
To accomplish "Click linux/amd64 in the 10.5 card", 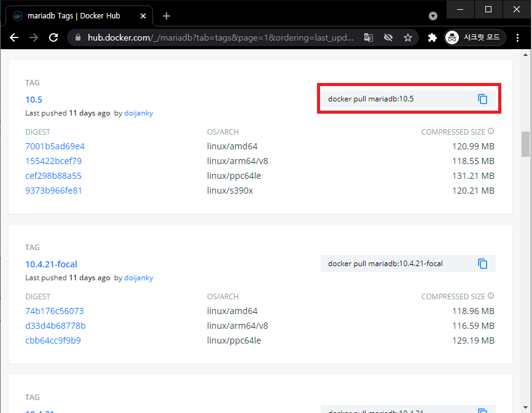I will (x=232, y=146).
